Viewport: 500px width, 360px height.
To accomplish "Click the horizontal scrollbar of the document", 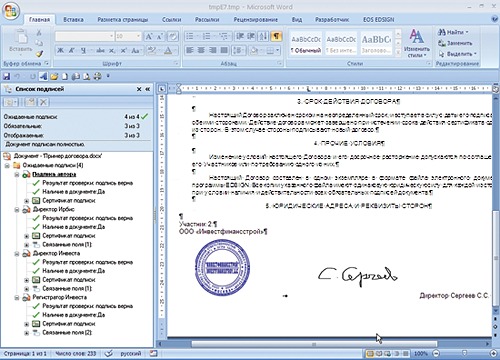I will (314, 344).
